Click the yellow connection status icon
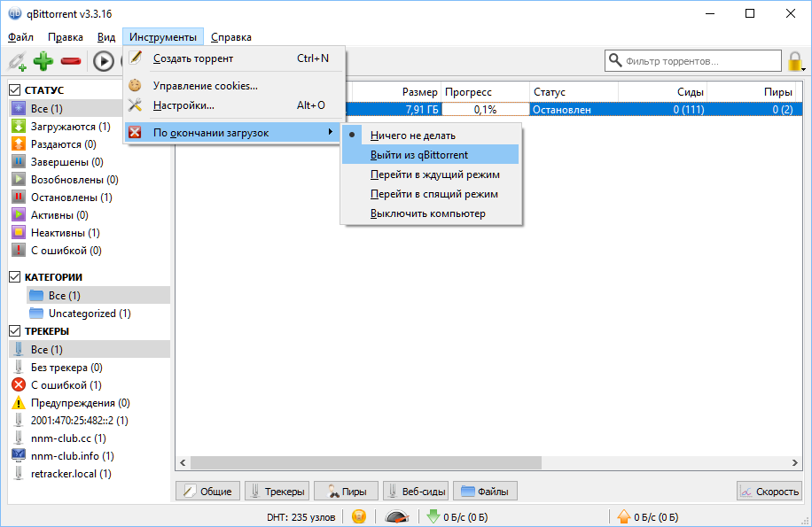Image resolution: width=812 pixels, height=527 pixels. 359,516
